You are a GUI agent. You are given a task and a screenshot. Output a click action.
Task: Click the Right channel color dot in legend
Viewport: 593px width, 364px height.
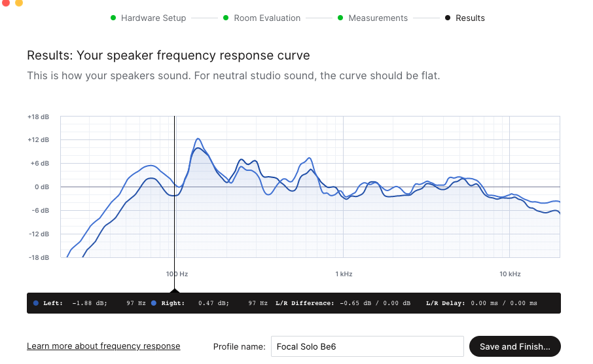click(x=154, y=303)
